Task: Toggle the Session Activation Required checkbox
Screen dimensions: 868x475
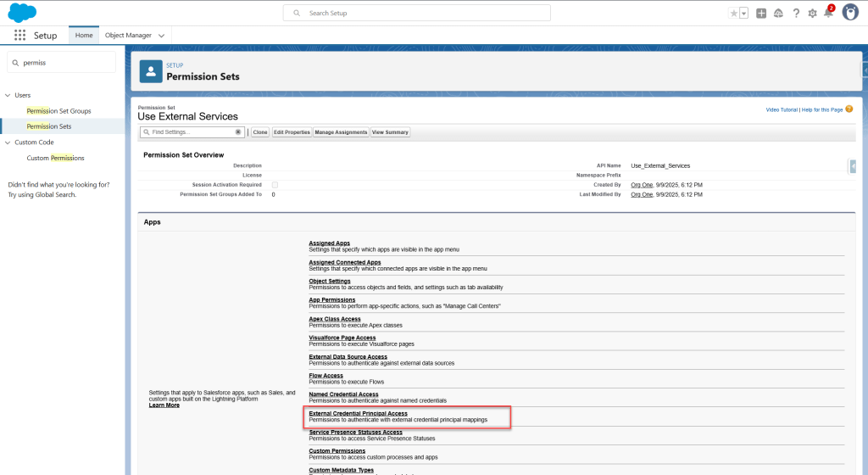Action: 275,184
